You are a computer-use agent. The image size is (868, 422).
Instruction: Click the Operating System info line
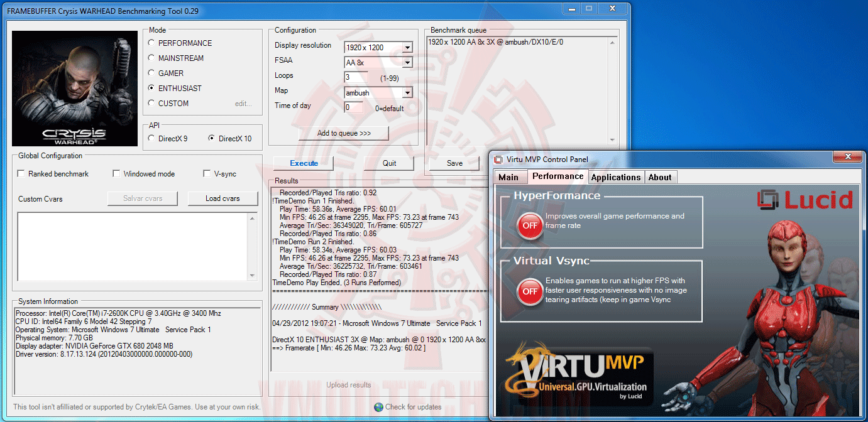click(113, 330)
